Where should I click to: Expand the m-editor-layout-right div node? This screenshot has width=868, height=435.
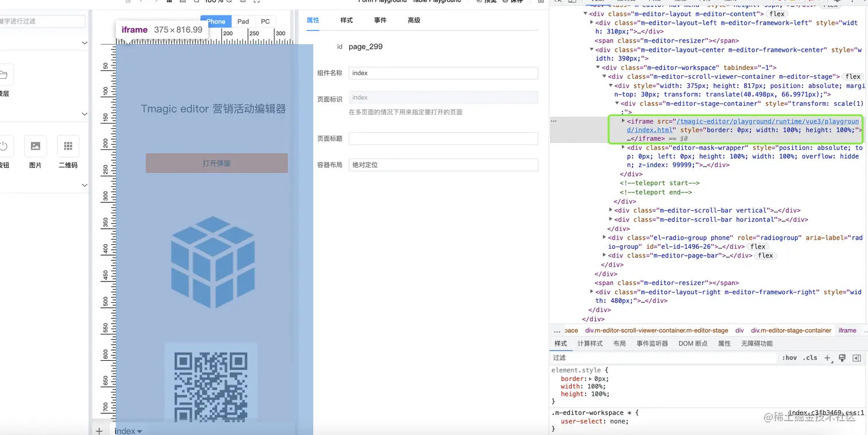point(592,292)
